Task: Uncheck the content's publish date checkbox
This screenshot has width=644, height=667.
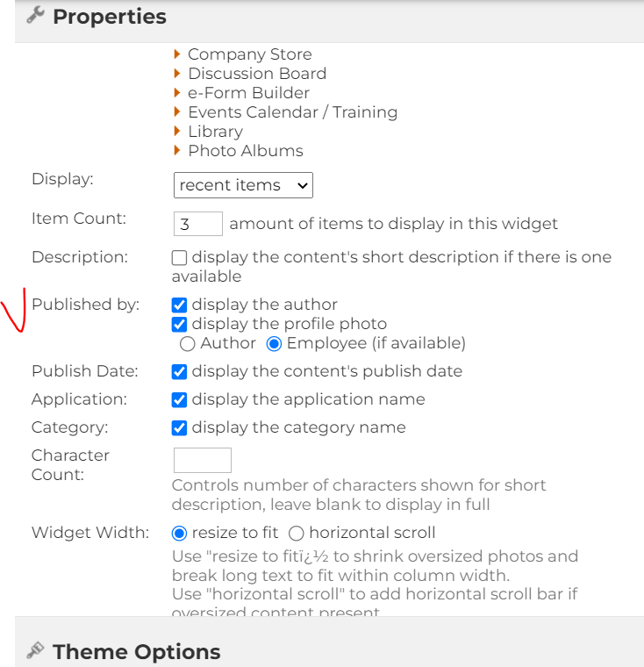Action: coord(179,372)
